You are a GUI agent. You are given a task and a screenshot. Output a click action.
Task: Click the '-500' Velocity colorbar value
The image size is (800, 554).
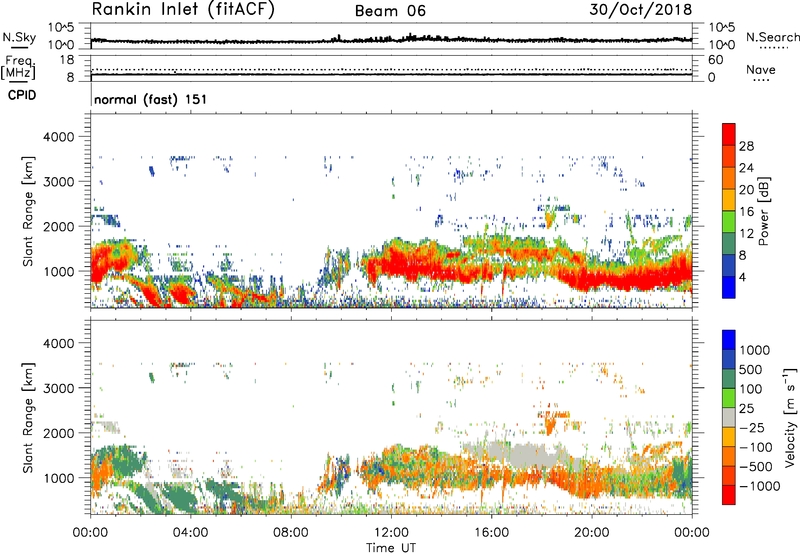pos(756,466)
